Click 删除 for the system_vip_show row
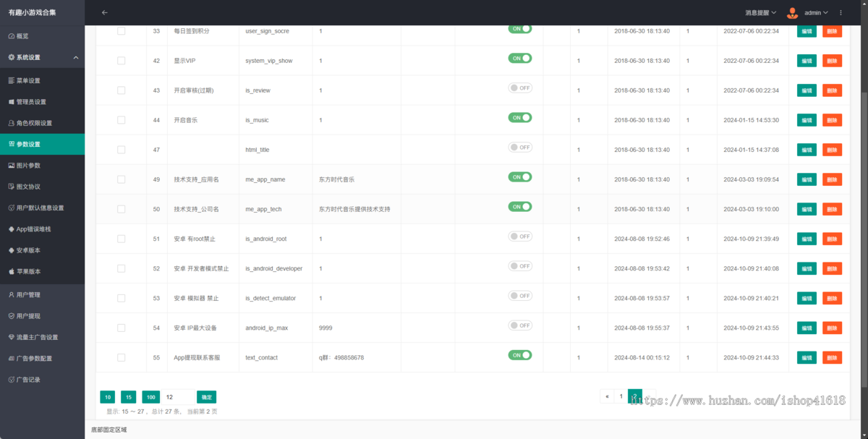The width and height of the screenshot is (868, 439). pos(832,61)
